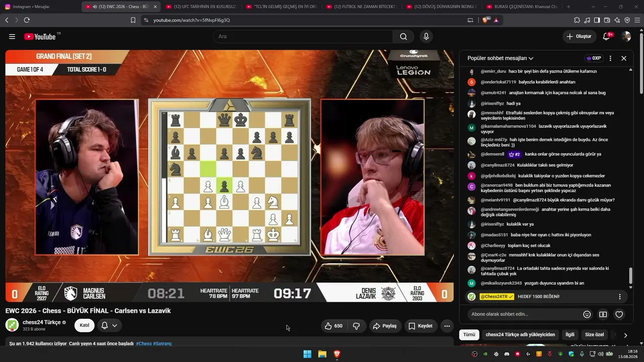Open Brave Leo AI sparkle icon
The width and height of the screenshot is (644, 362).
[617, 20]
